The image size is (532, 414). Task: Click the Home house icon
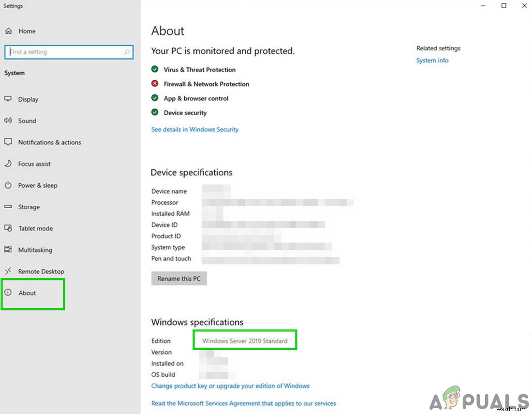pos(8,31)
